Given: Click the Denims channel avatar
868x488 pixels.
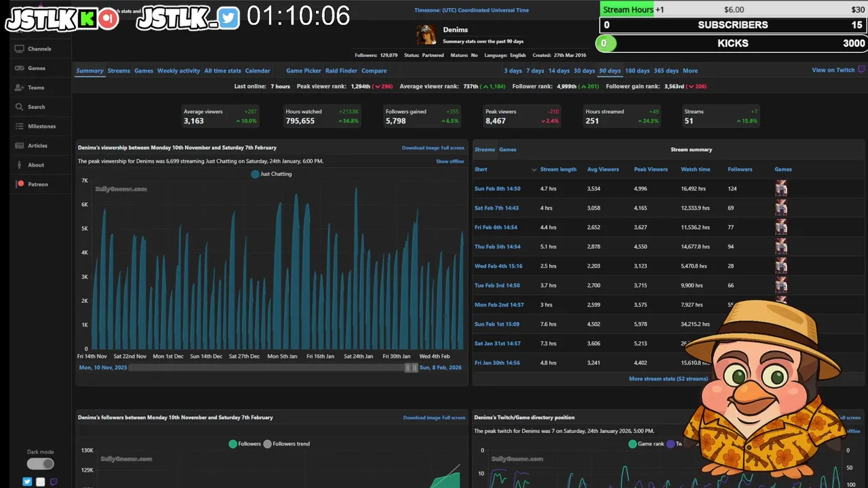Looking at the screenshot, I should pyautogui.click(x=427, y=35).
